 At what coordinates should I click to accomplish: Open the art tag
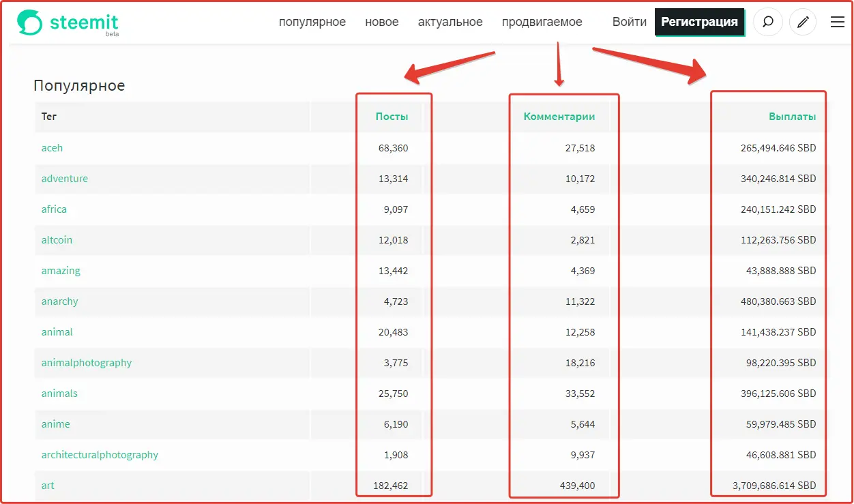(48, 485)
